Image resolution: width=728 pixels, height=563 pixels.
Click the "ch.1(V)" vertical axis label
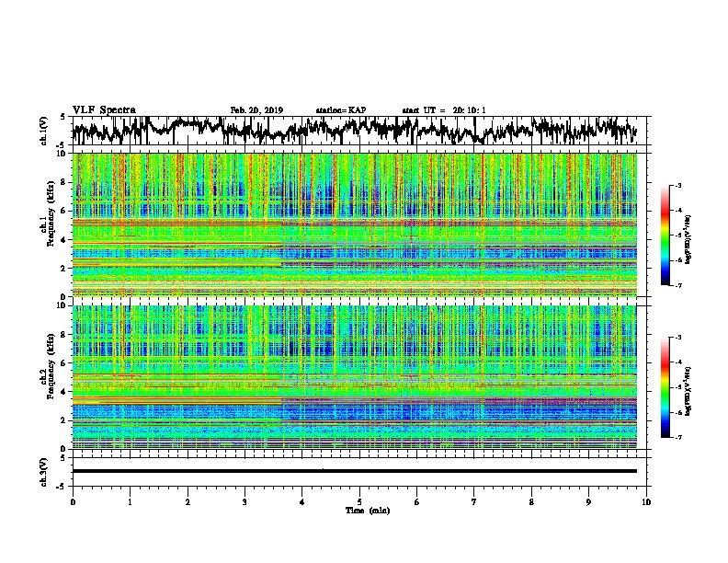[44, 131]
